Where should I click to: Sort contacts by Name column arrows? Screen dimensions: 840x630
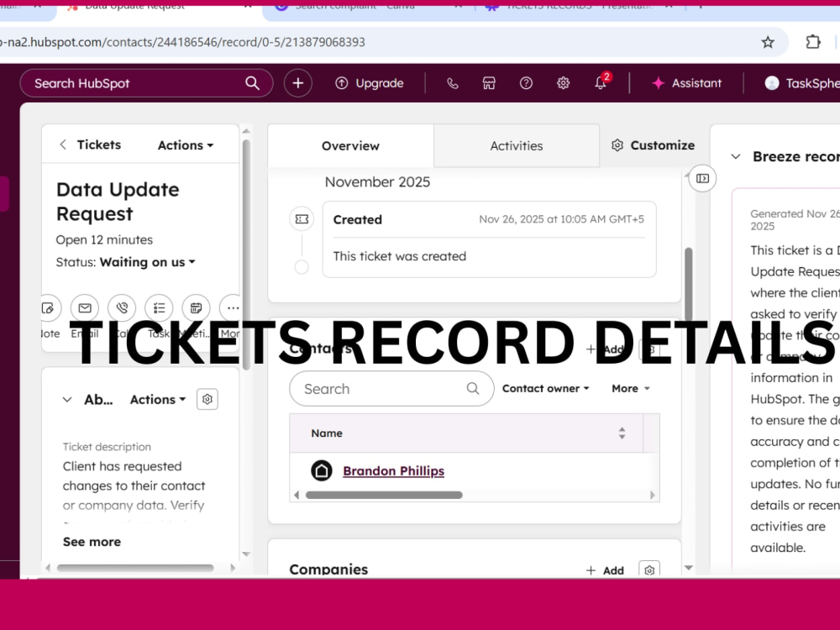622,433
